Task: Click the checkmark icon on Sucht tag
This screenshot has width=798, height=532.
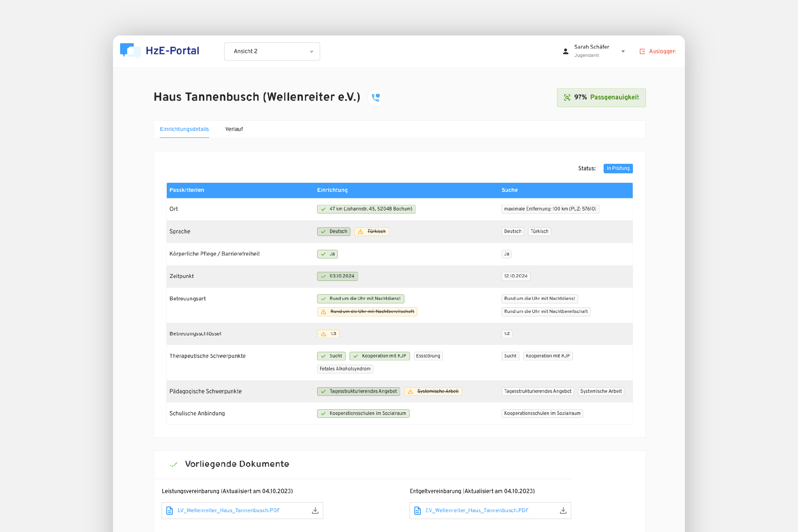Action: [324, 356]
